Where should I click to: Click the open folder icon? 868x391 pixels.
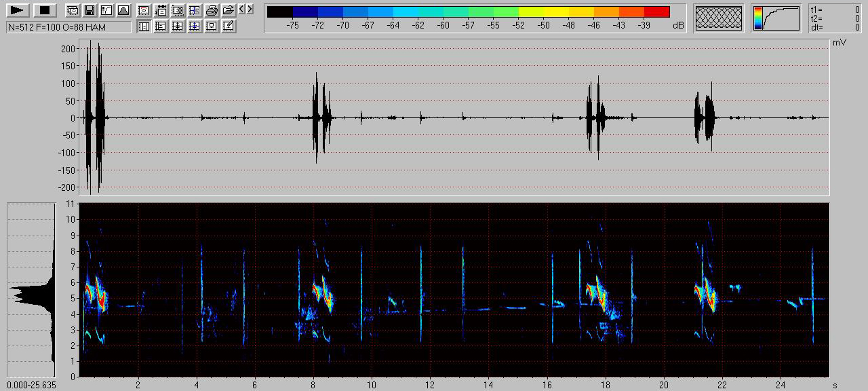point(229,10)
